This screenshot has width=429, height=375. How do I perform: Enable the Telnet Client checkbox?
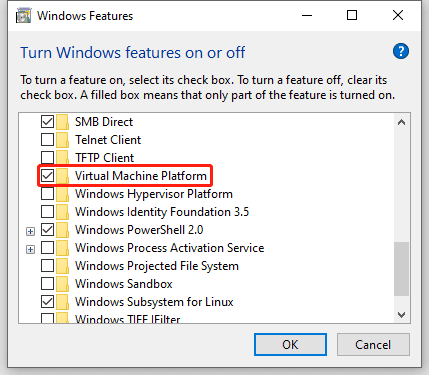coord(47,140)
